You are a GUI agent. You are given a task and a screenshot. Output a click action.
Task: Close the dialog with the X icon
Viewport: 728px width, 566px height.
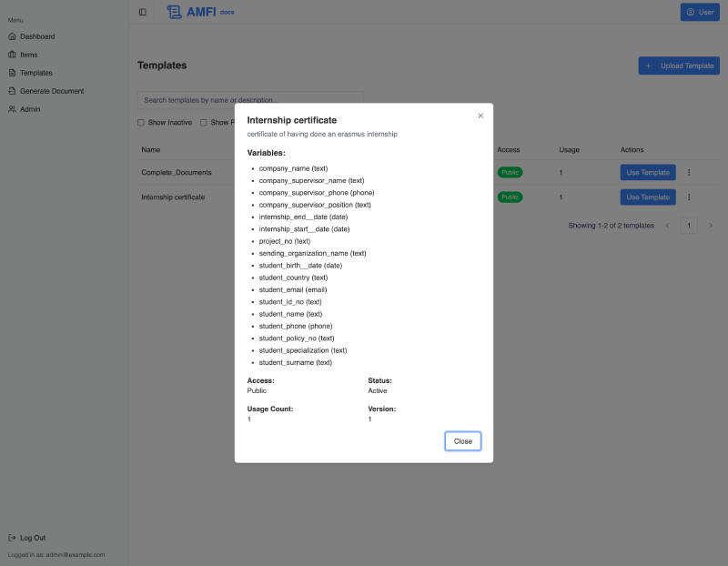tap(480, 116)
